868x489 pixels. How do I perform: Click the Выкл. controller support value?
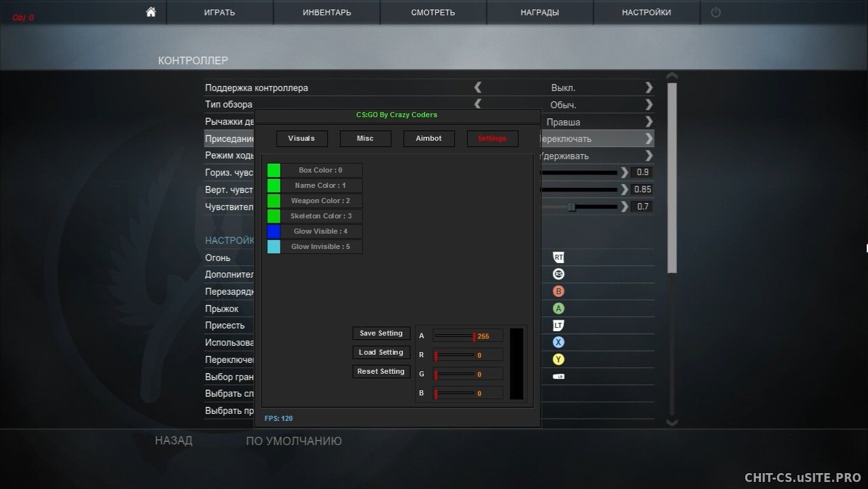(x=563, y=88)
